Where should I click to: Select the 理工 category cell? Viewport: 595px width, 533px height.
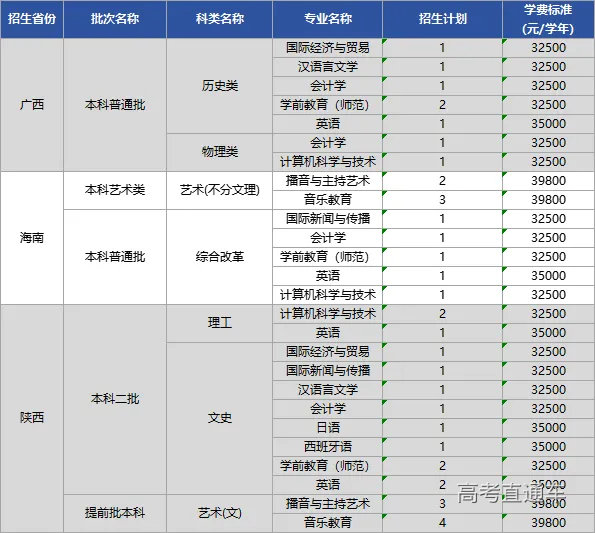tap(219, 323)
